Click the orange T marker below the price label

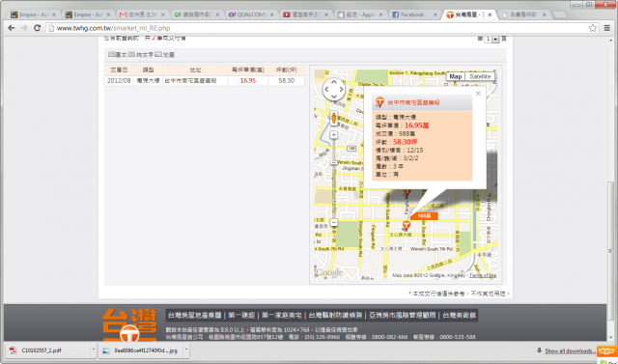[x=407, y=226]
